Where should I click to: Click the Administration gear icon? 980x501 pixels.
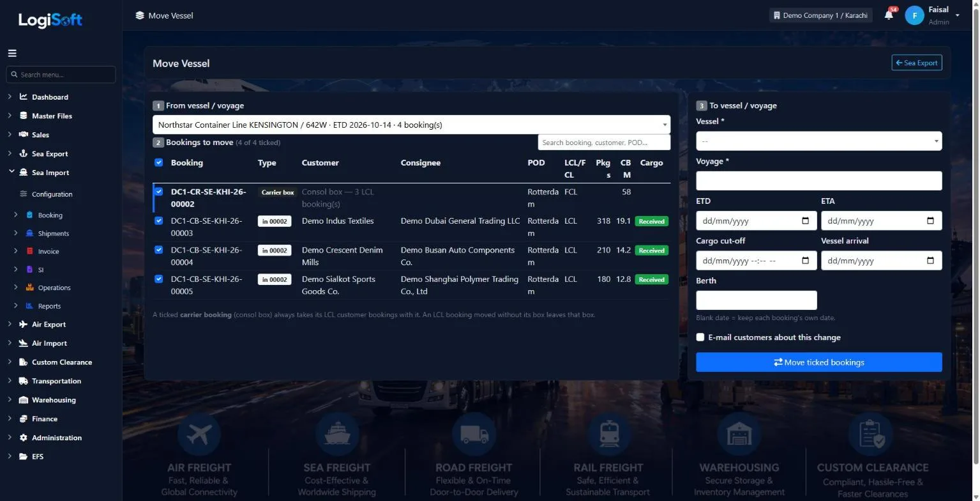24,438
